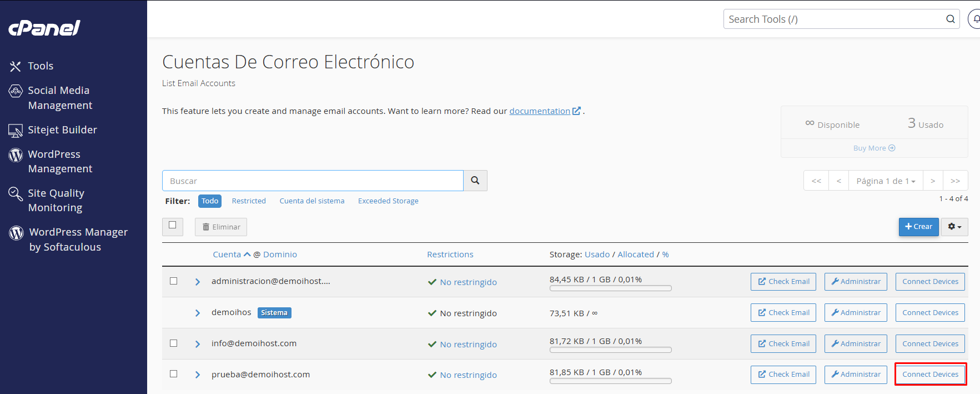Go to the last page (>>)
The image size is (980, 394).
[x=956, y=181]
